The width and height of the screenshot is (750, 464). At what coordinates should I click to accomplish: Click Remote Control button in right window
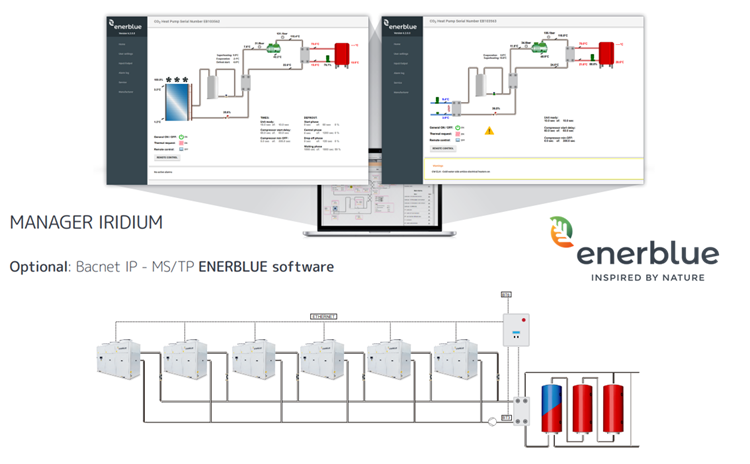pyautogui.click(x=443, y=148)
